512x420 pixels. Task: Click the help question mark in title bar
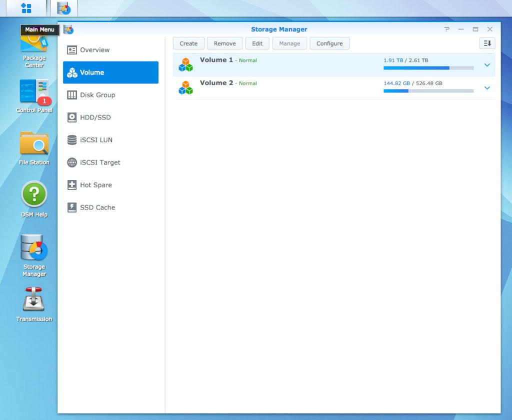446,29
